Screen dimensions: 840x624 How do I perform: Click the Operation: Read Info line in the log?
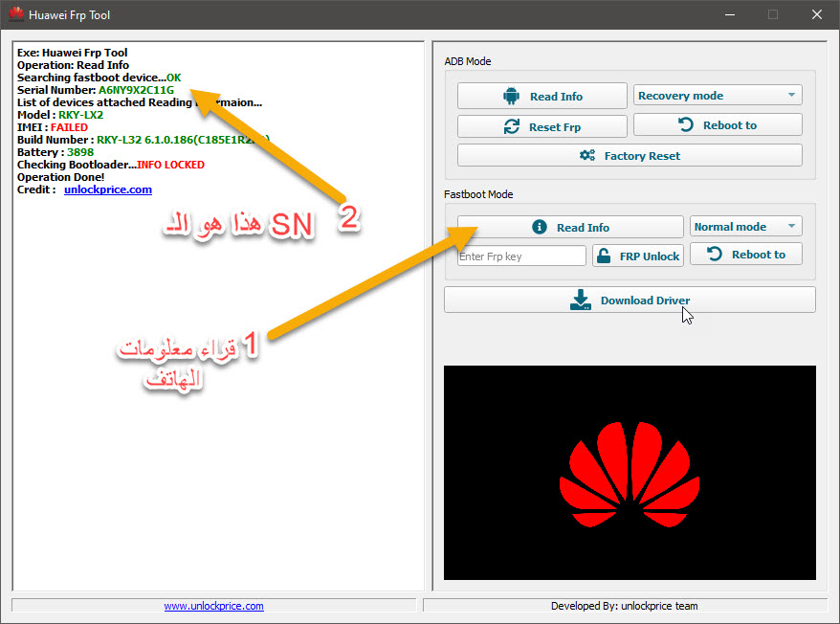coord(73,65)
